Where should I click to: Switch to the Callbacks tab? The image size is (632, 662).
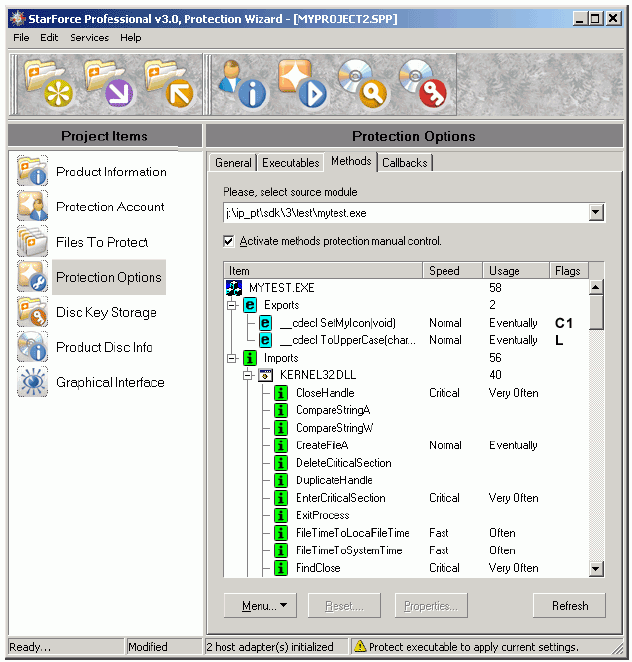coord(404,163)
